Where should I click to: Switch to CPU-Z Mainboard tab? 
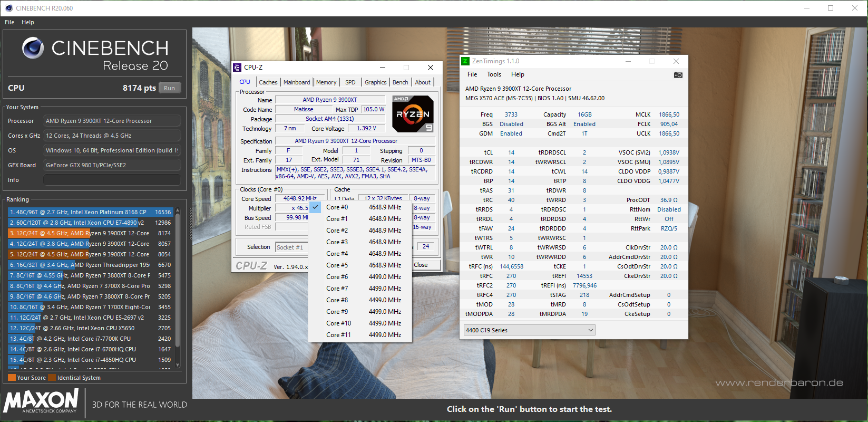[297, 82]
